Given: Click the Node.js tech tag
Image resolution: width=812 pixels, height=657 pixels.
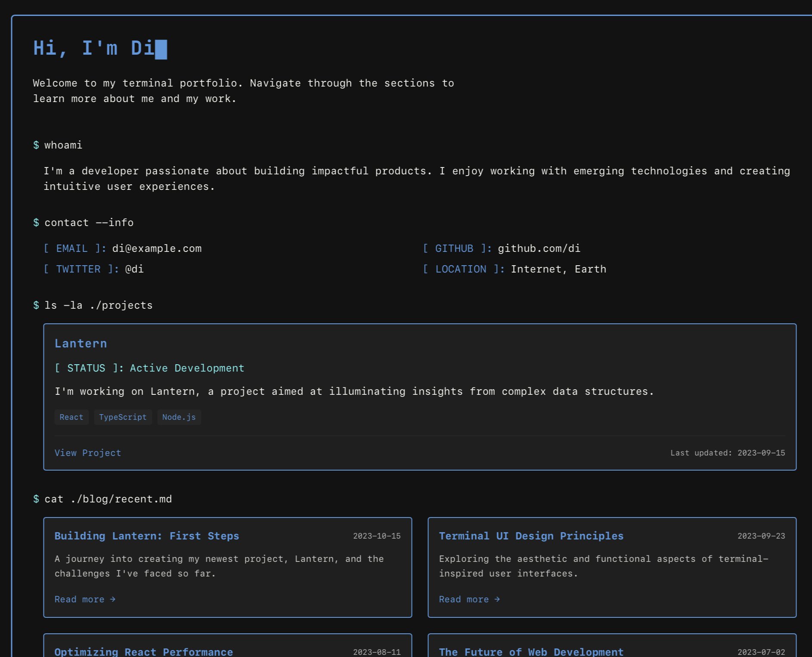Looking at the screenshot, I should point(179,417).
